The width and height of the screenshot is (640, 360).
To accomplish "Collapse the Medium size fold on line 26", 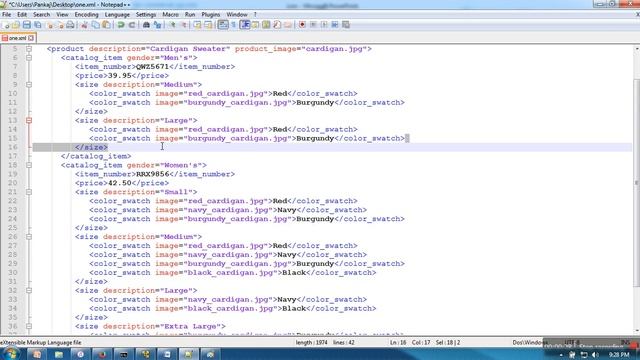I will coord(29,237).
